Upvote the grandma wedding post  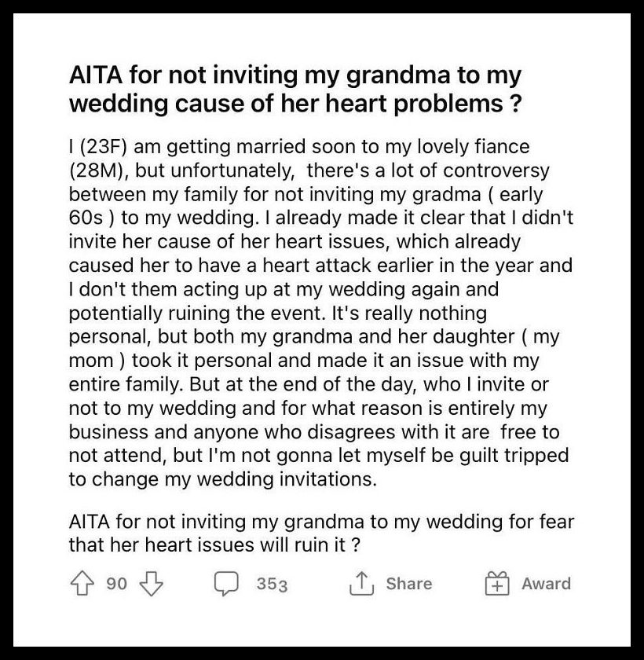[82, 583]
